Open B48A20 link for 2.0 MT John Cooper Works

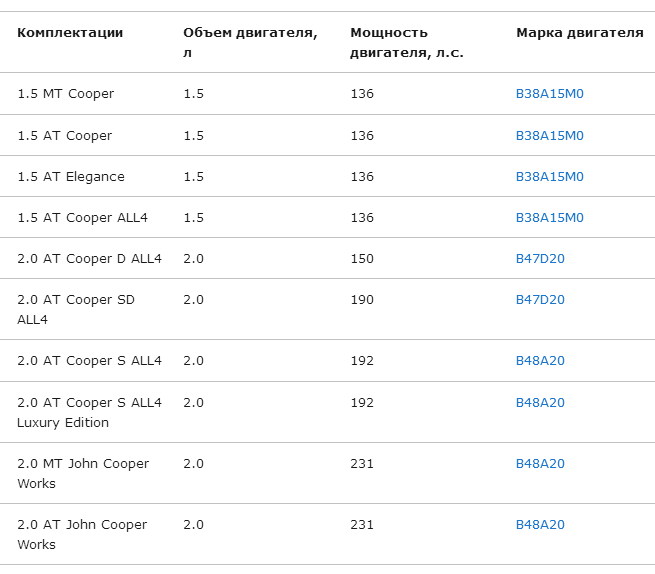(x=540, y=464)
